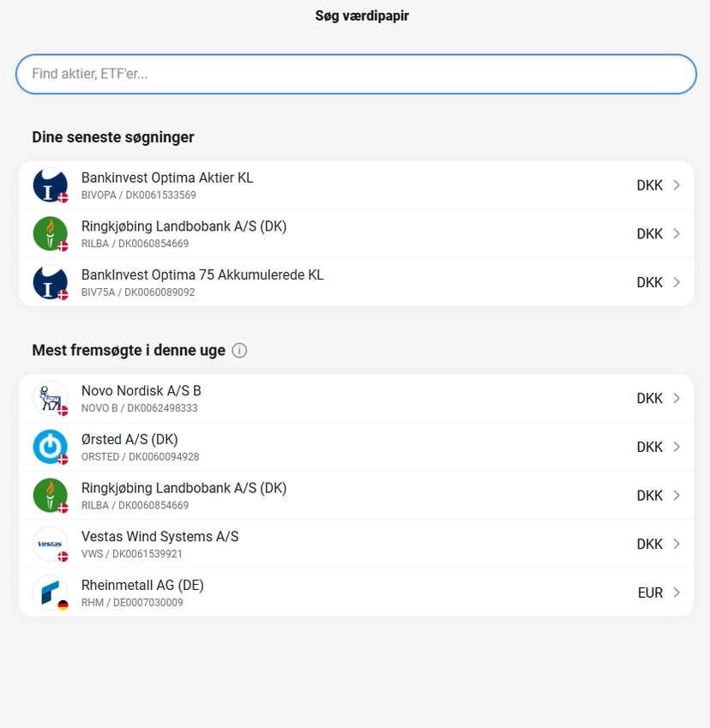
Task: Open 'Ørsted A/S (DK)' security
Action: point(129,439)
